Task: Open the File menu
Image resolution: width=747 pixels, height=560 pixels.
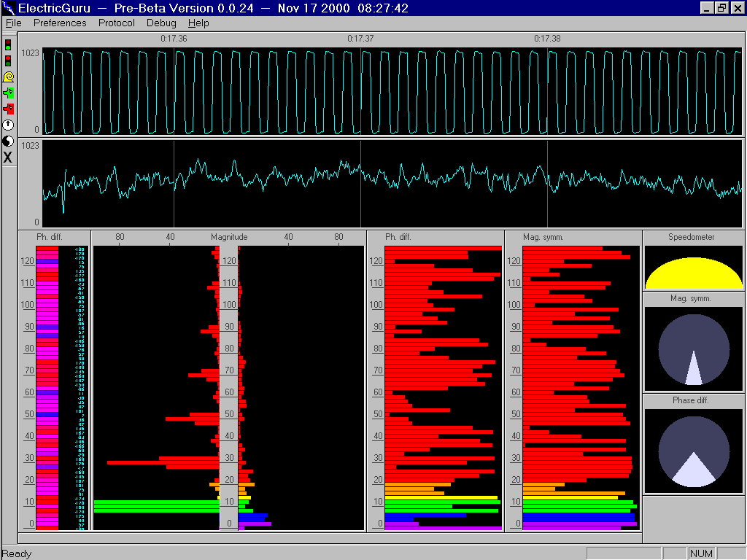Action: (x=13, y=23)
